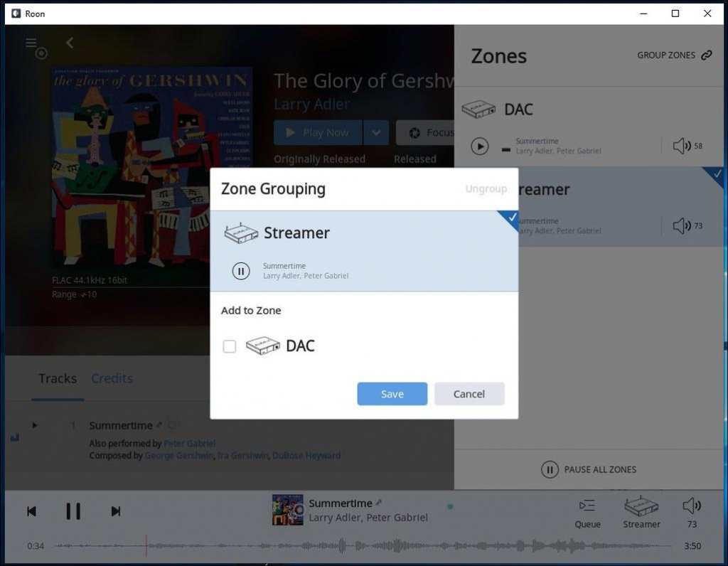Pause playback in the bottom bar
Screen dimensions: 728x566
[x=73, y=511]
